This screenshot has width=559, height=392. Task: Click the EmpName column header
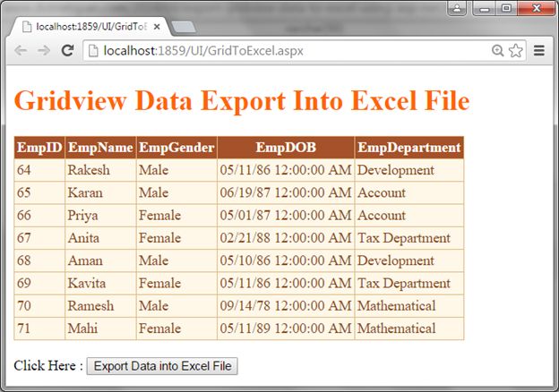pos(100,148)
